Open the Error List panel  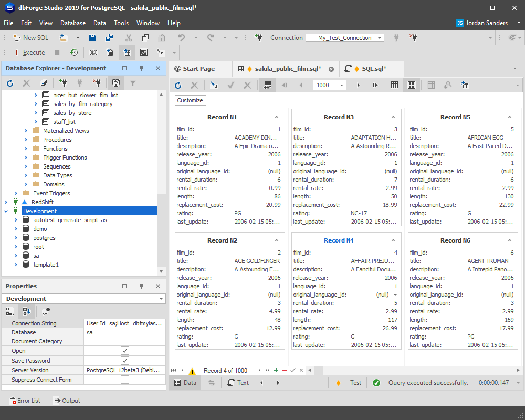(25, 401)
